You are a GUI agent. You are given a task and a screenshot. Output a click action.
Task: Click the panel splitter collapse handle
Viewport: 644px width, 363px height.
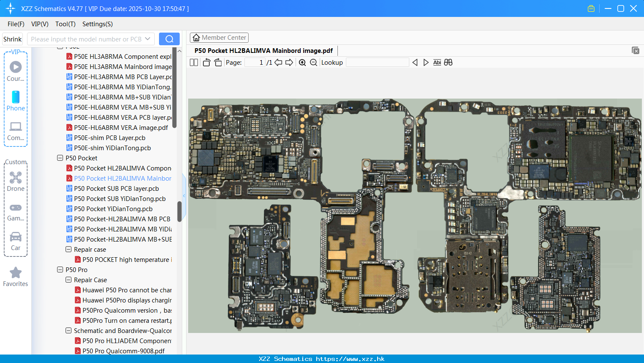coord(184,195)
